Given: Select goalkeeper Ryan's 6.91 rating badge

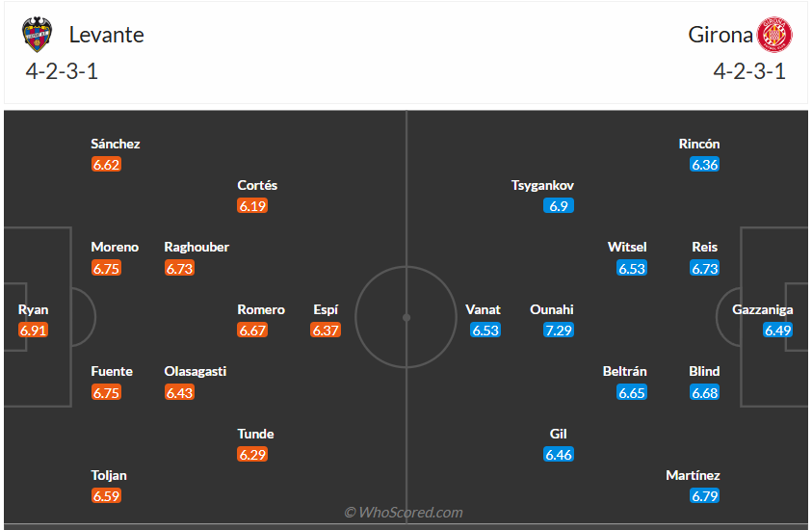Looking at the screenshot, I should (33, 331).
